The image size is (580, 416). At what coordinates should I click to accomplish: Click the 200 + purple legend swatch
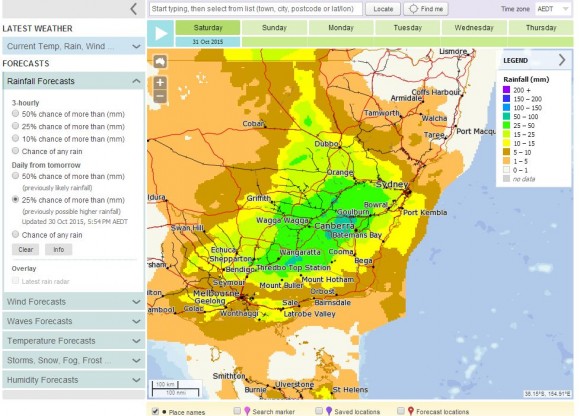[x=506, y=89]
